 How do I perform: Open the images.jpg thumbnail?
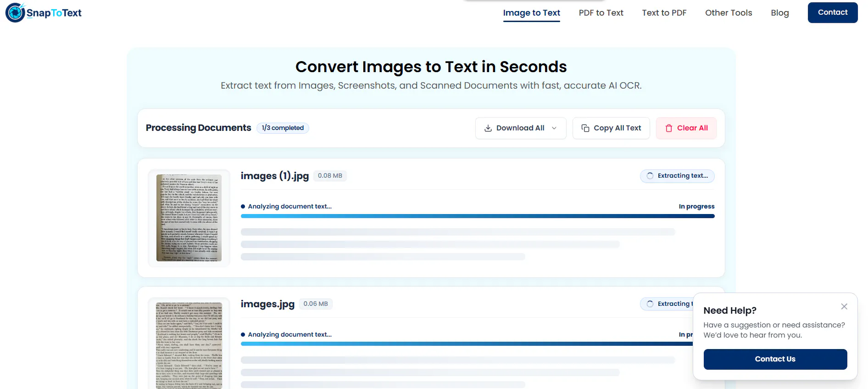[189, 345]
